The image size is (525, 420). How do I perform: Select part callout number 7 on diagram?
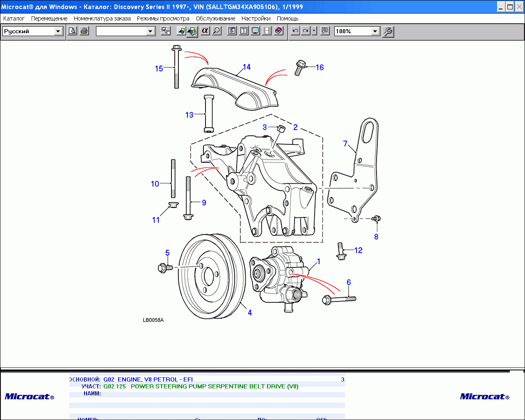(x=345, y=144)
